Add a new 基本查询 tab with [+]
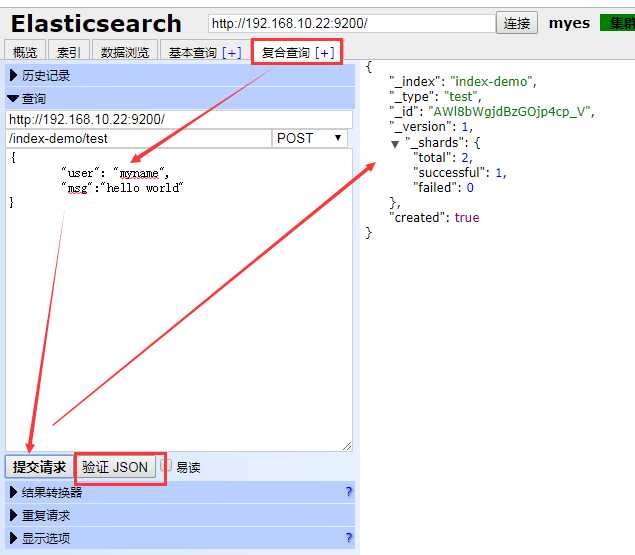635x555 pixels. 232,53
